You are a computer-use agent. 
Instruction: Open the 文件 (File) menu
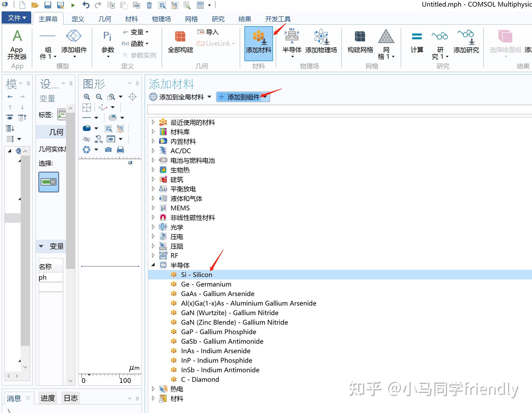tap(16, 18)
